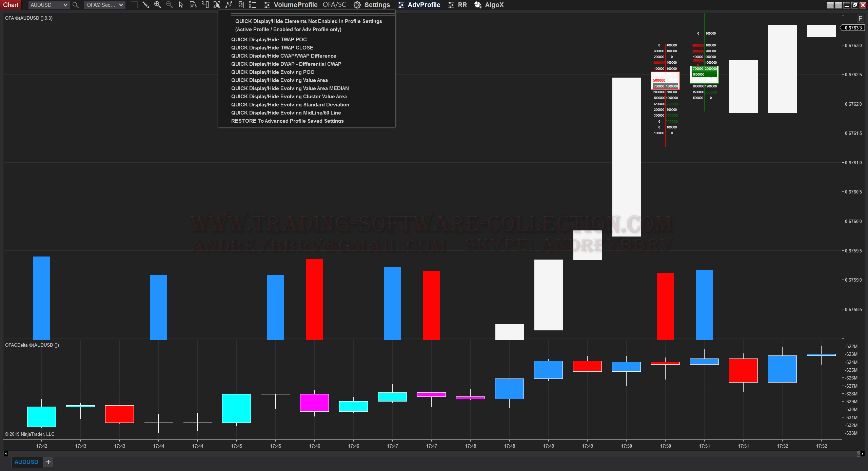
Task: Expand the OFA© Sec interval dropdown
Action: point(104,5)
